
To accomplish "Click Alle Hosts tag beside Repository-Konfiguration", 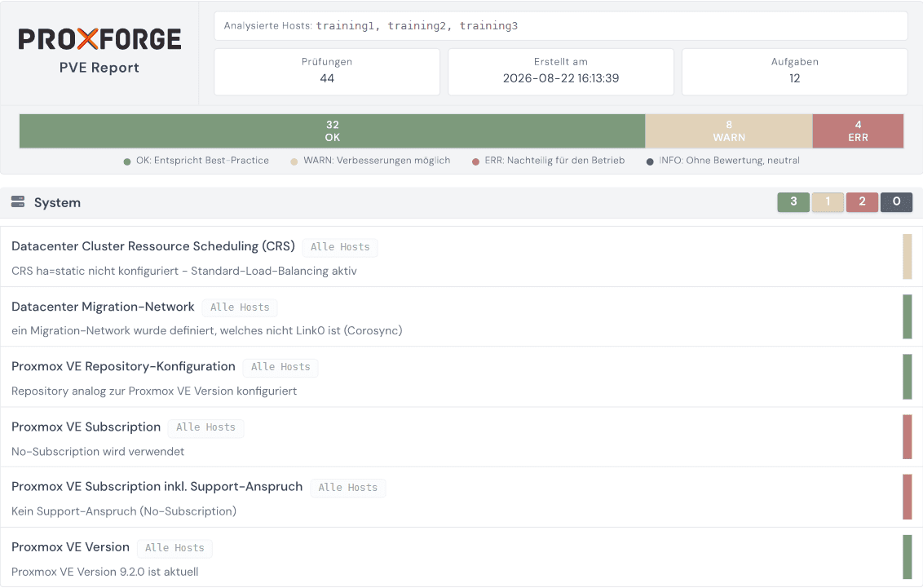I will coord(280,367).
